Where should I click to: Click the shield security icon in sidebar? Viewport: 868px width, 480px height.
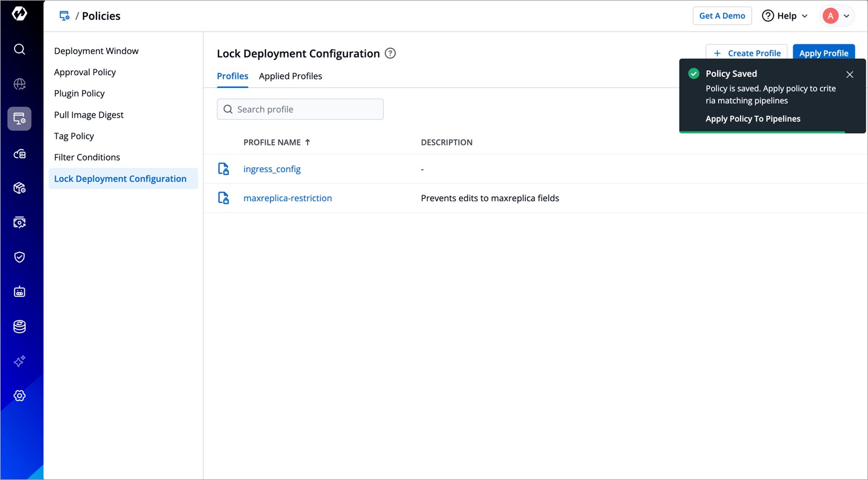[19, 257]
